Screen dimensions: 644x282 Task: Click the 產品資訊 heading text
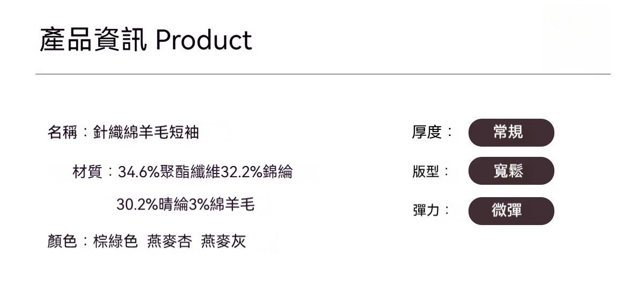[x=93, y=40]
